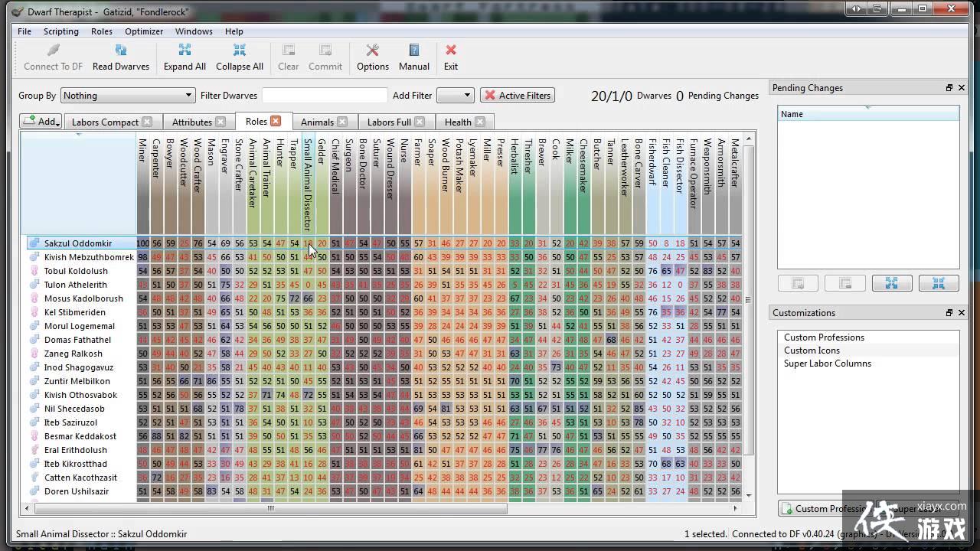This screenshot has height=551, width=980.
Task: Close the Animals tab with its X
Action: click(x=342, y=122)
